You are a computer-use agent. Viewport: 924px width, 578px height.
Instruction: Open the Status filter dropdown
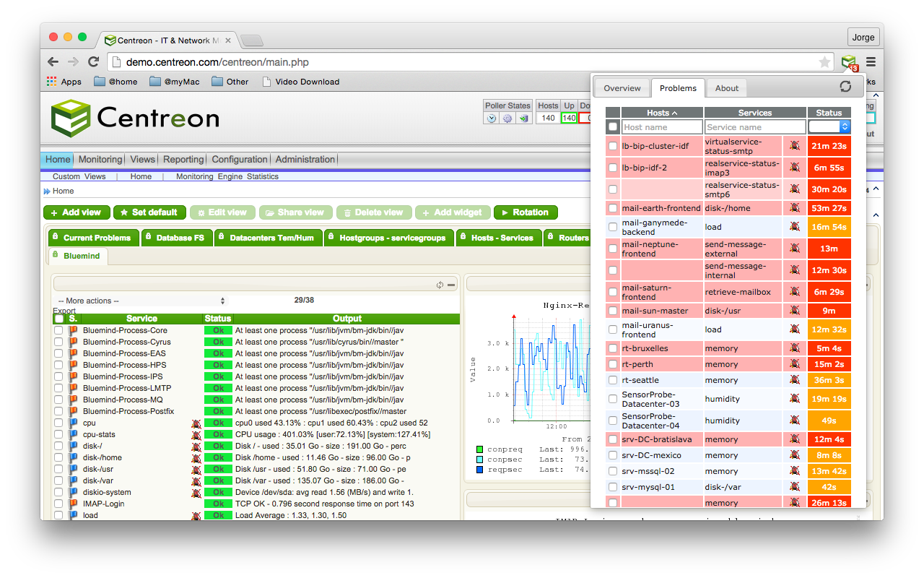point(829,126)
